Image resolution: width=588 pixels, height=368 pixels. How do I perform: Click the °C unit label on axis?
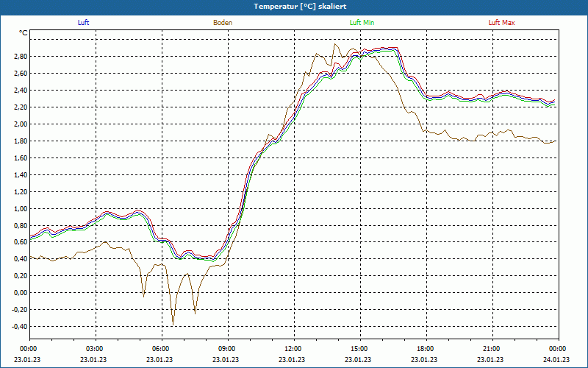click(x=24, y=33)
